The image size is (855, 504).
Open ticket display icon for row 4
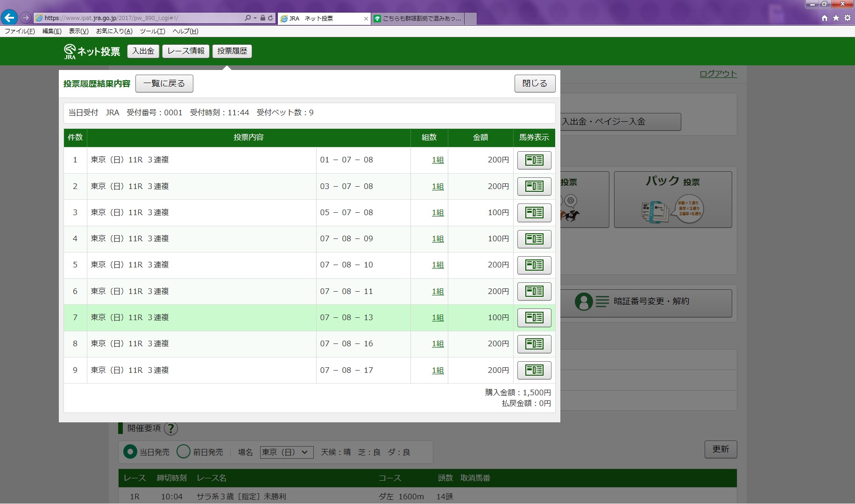coord(534,239)
